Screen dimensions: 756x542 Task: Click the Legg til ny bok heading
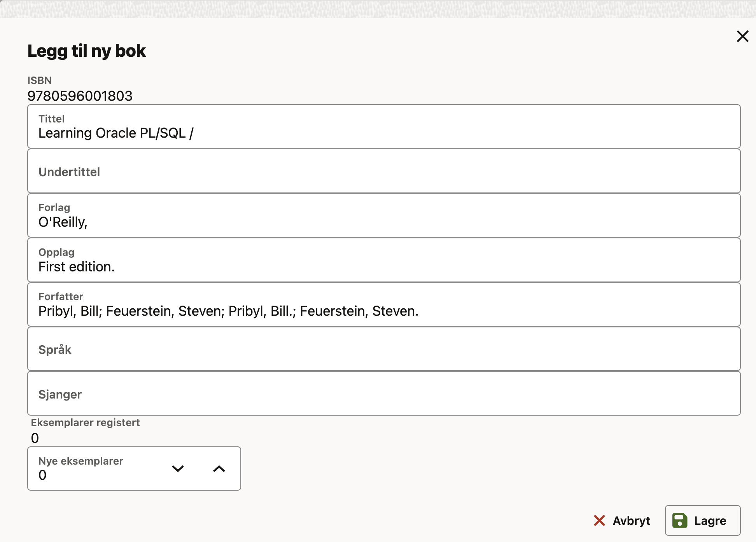(x=86, y=51)
